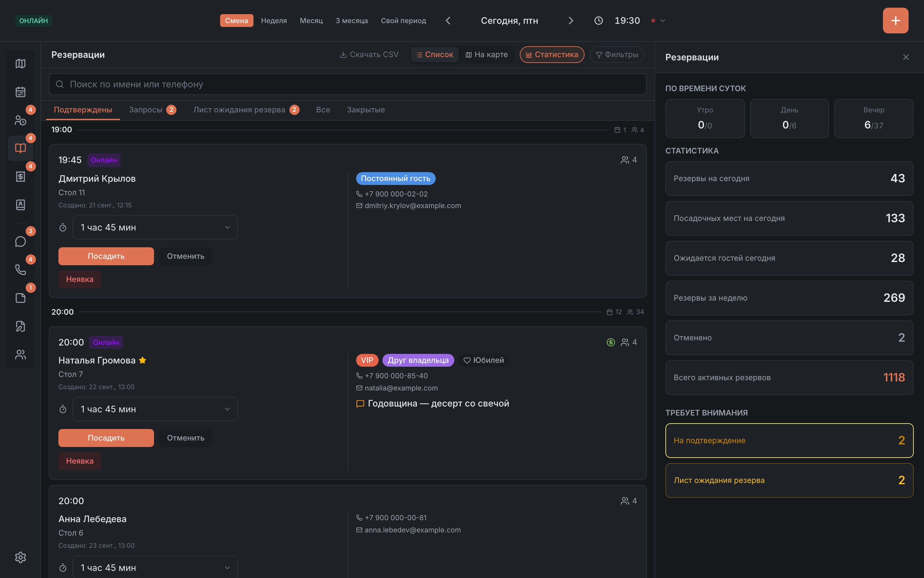Go to next day arrow
The image size is (924, 578).
571,21
